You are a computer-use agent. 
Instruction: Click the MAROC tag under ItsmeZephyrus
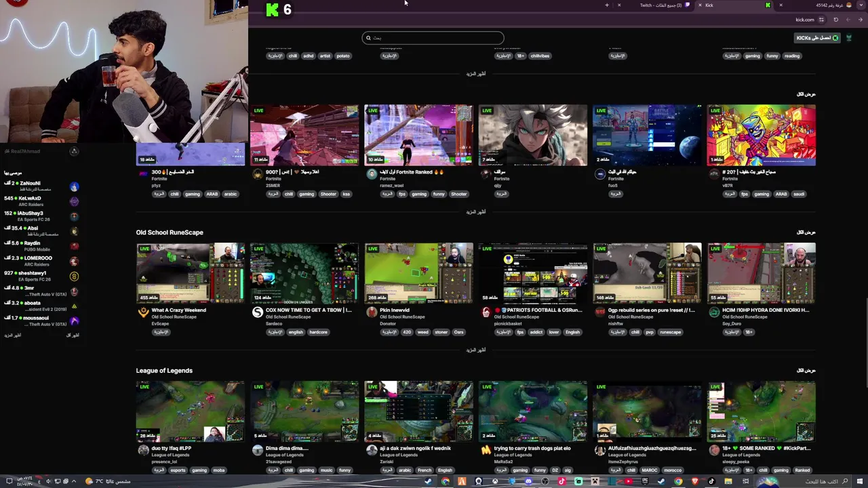pyautogui.click(x=651, y=470)
